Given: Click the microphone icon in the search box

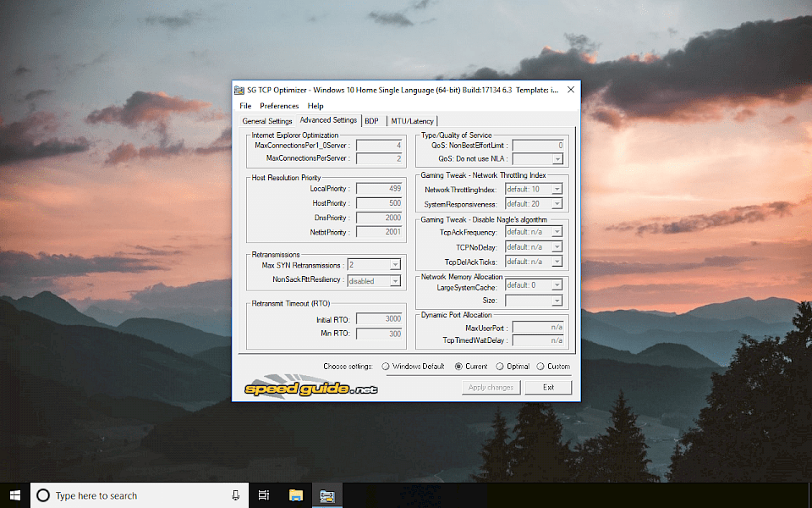Looking at the screenshot, I should [236, 495].
